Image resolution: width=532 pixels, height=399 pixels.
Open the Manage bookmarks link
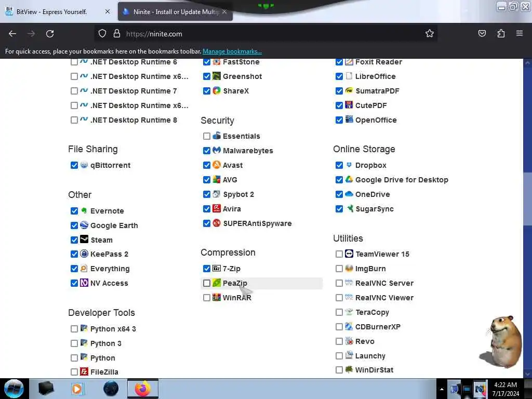pyautogui.click(x=232, y=51)
